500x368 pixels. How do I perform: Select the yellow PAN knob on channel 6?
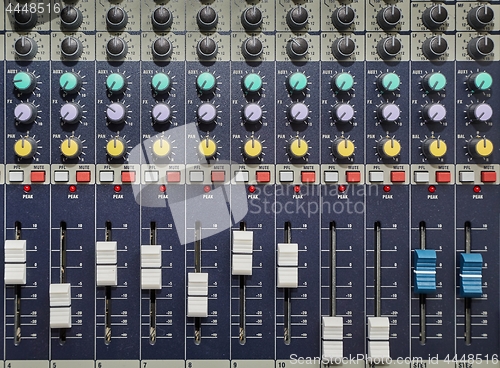[116, 148]
